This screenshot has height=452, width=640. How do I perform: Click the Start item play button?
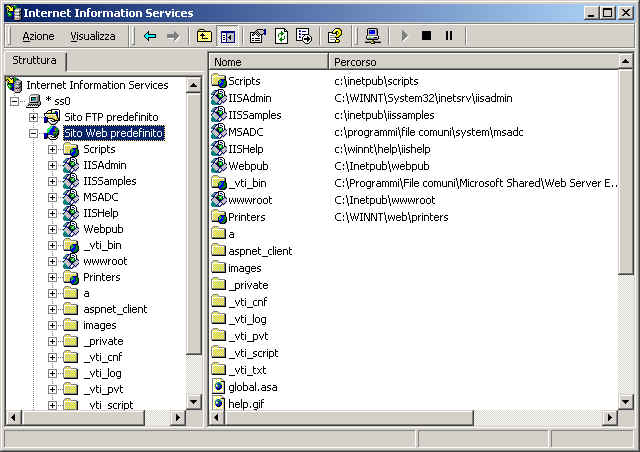[x=404, y=36]
